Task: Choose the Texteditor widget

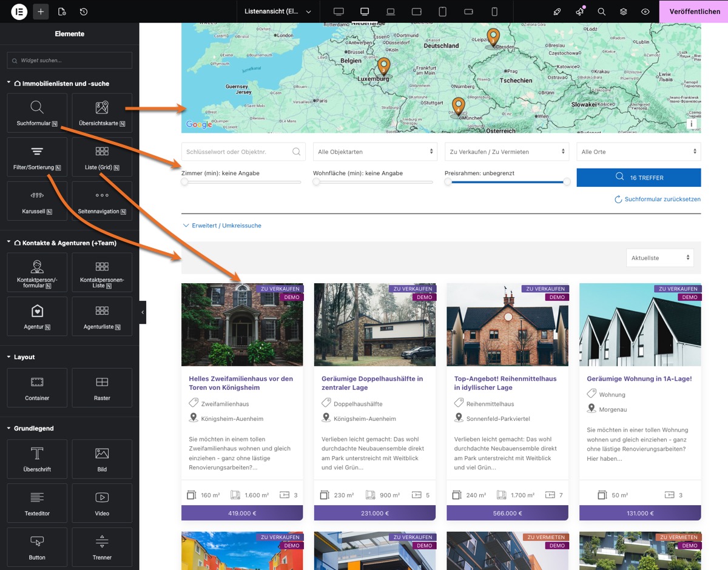Action: 37,503
